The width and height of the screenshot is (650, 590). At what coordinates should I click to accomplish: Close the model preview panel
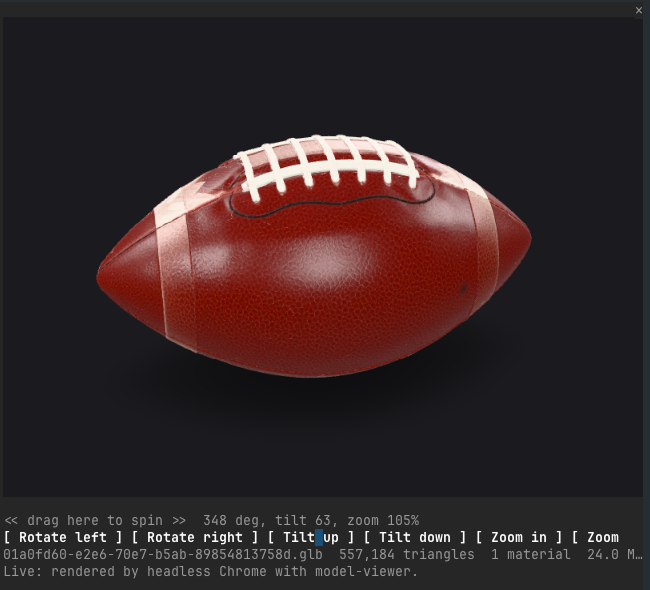point(638,11)
